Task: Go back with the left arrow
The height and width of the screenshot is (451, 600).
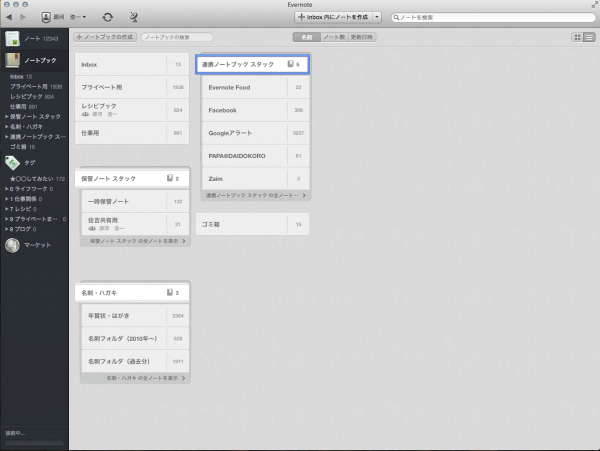Action: (9, 17)
